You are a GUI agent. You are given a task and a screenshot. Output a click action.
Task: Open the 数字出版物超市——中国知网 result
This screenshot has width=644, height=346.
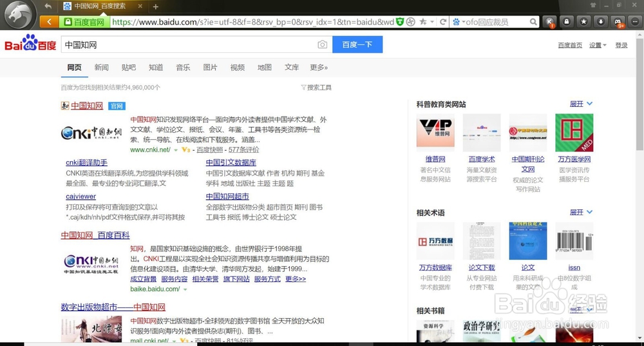(x=113, y=307)
